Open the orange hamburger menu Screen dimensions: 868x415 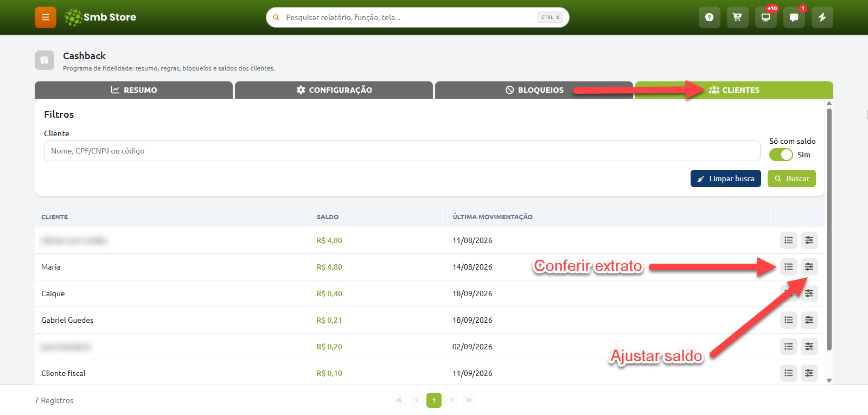pyautogui.click(x=46, y=17)
